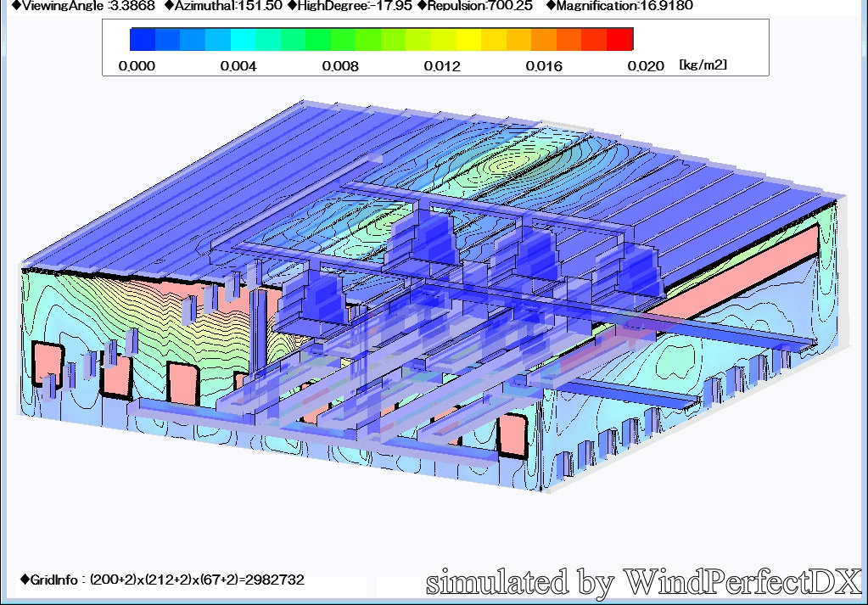The height and width of the screenshot is (605, 868).
Task: Click the 0.012 legend value label
Action: (x=442, y=66)
